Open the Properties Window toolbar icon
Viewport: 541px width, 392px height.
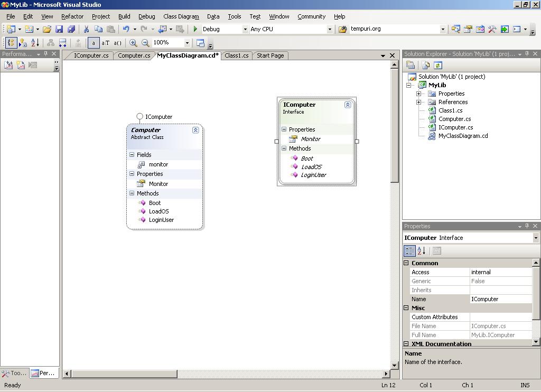pos(468,30)
